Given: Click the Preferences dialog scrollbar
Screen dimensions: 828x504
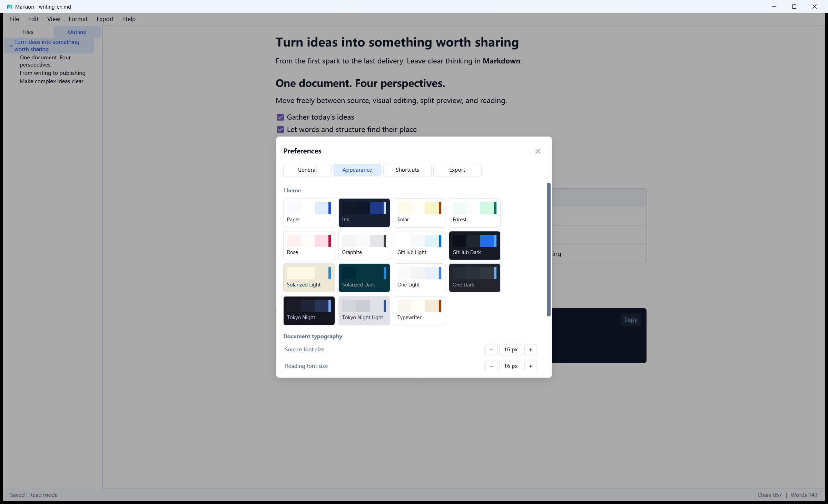Looking at the screenshot, I should click(x=549, y=250).
